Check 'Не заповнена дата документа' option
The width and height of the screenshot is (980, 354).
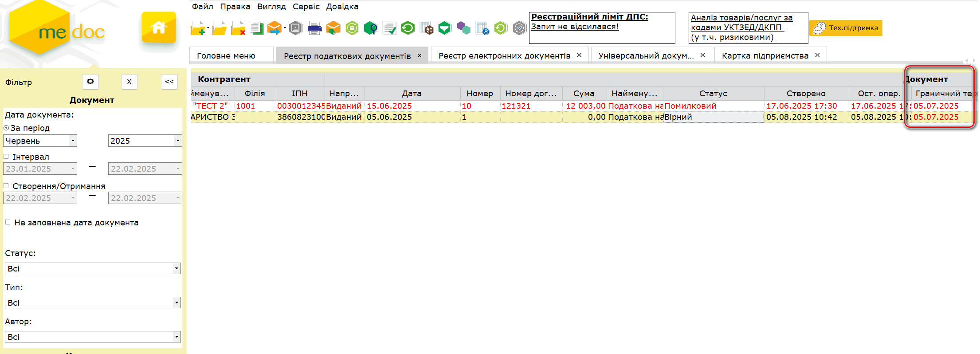click(8, 222)
